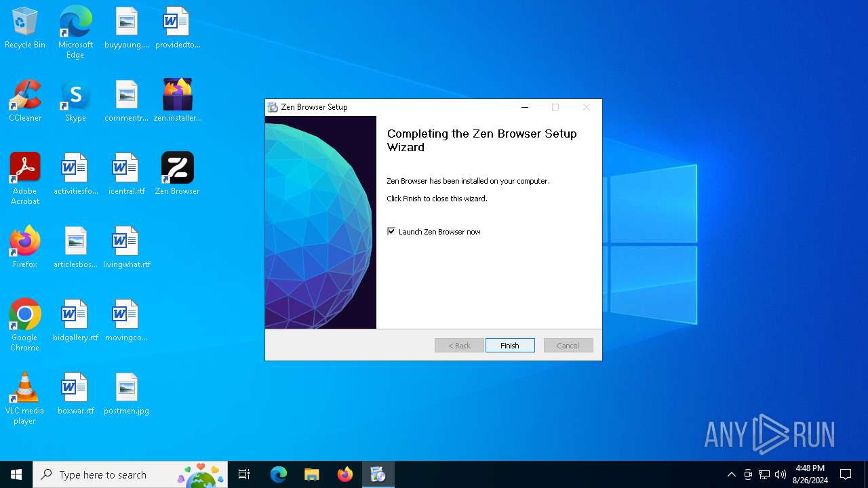
Task: Select the Zen Browser desktop shortcut
Action: (178, 174)
